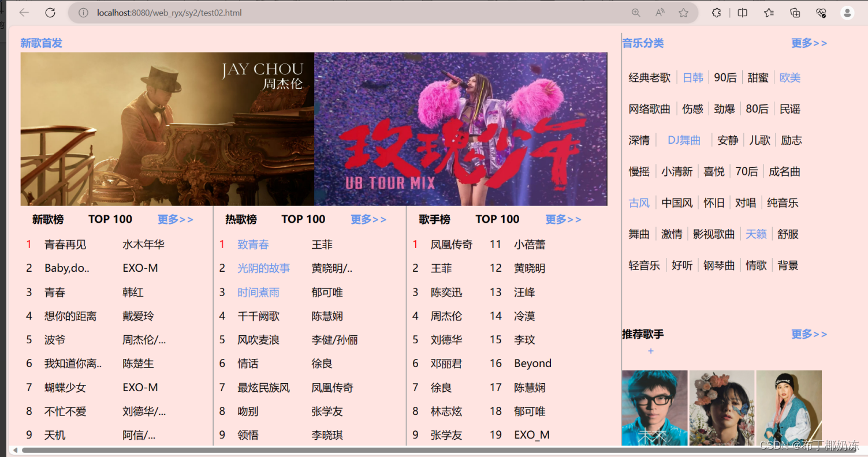The height and width of the screenshot is (457, 868).
Task: Reload the page with refresh icon
Action: [x=50, y=13]
